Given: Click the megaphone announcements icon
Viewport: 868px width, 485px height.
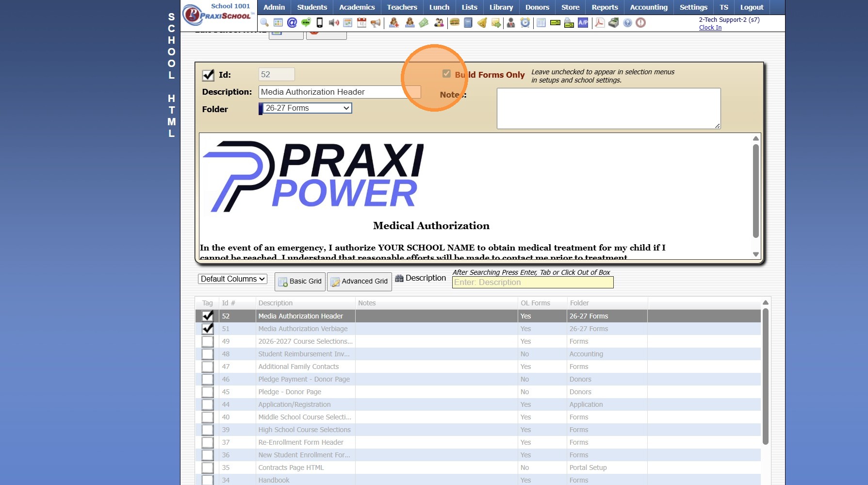Looking at the screenshot, I should point(376,23).
